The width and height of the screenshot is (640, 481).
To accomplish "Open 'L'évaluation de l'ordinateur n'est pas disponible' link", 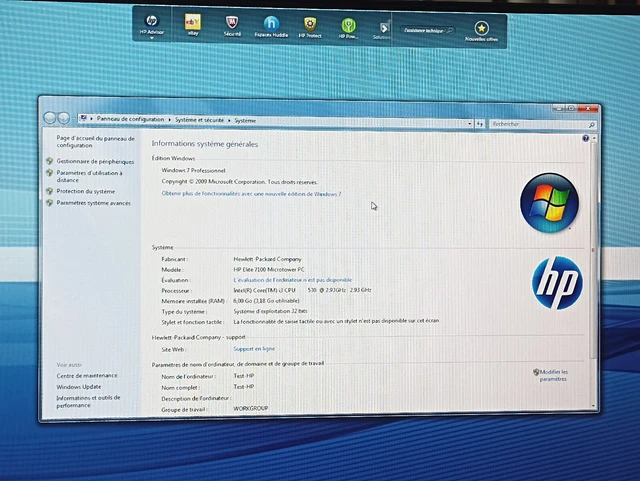I will (292, 280).
